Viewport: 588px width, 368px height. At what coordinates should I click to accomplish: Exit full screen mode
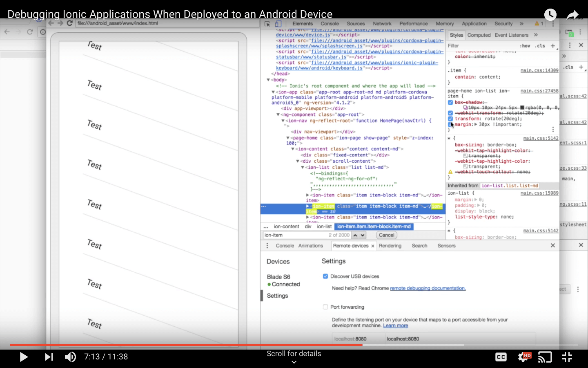567,357
